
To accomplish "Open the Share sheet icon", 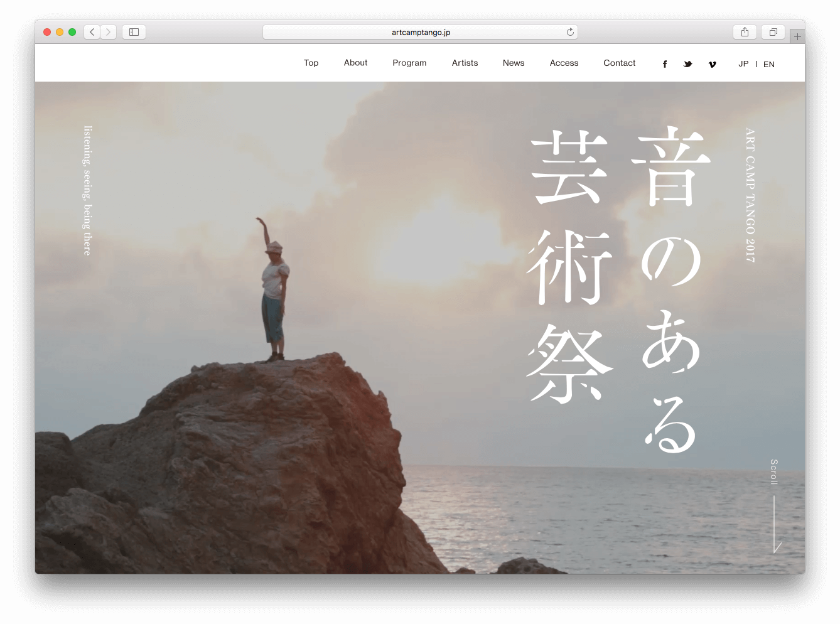I will pos(745,32).
